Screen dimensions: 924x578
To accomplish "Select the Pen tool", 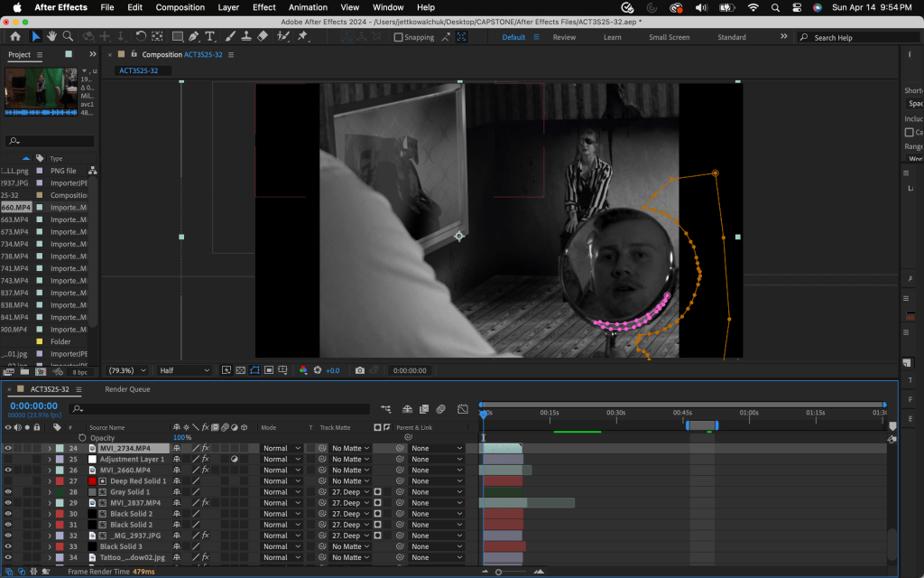I will pos(194,37).
